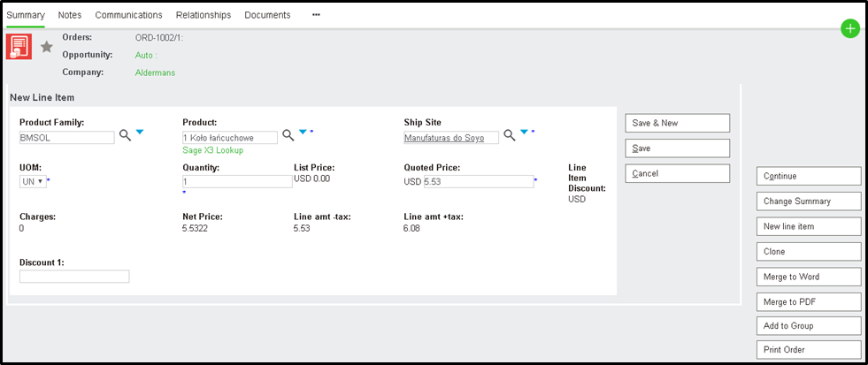Click the red order document icon
This screenshot has height=365, width=868.
click(x=19, y=47)
